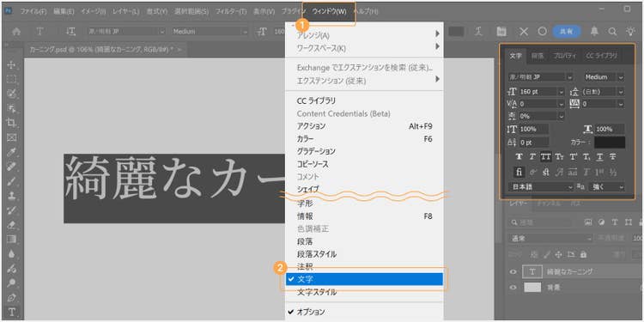Click the share (共有) button
Screen dimensions: 644x322
point(567,31)
